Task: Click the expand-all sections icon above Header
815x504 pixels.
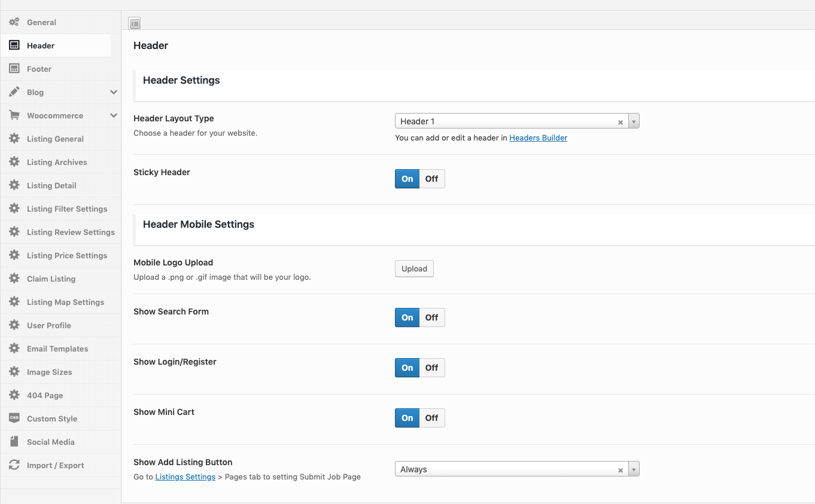Action: click(x=135, y=24)
